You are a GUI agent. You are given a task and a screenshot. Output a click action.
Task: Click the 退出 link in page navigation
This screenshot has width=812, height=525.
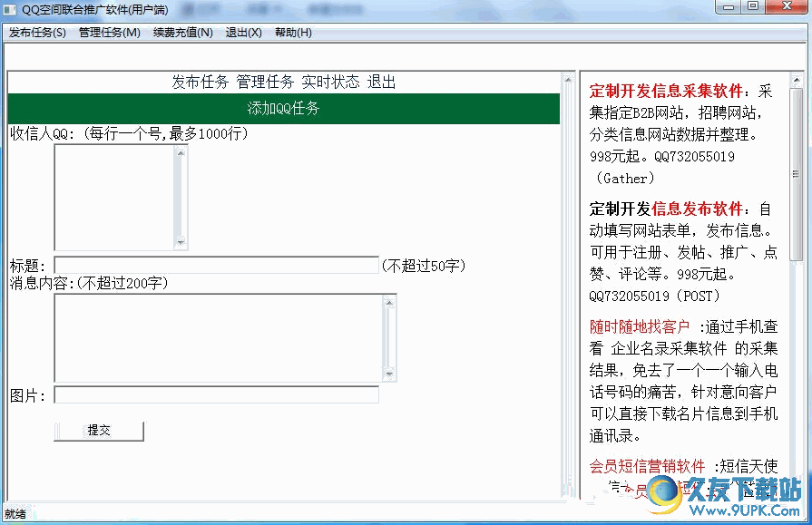[x=382, y=82]
